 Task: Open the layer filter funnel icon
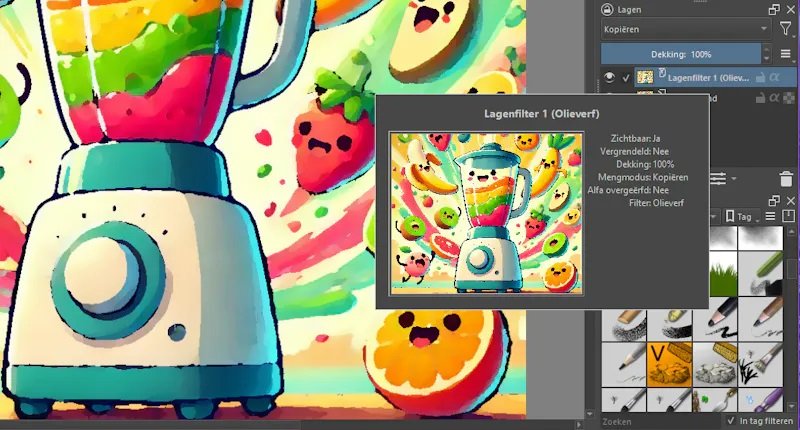[786, 29]
